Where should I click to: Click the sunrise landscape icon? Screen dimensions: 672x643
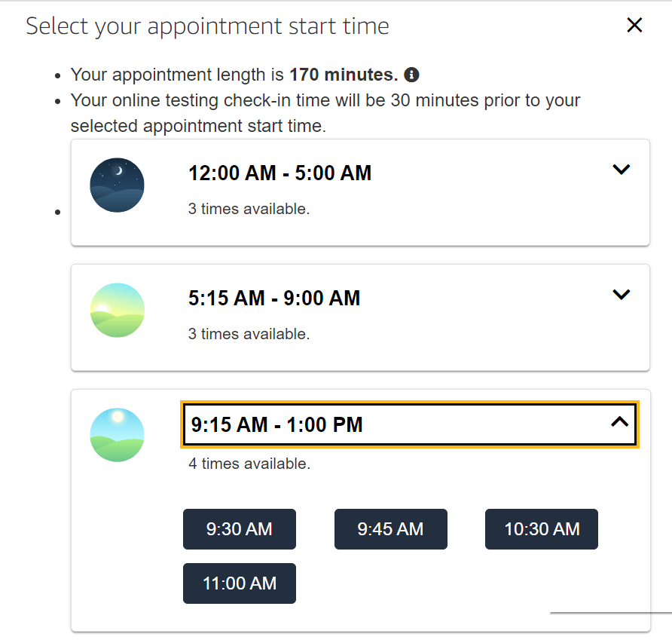pyautogui.click(x=117, y=310)
